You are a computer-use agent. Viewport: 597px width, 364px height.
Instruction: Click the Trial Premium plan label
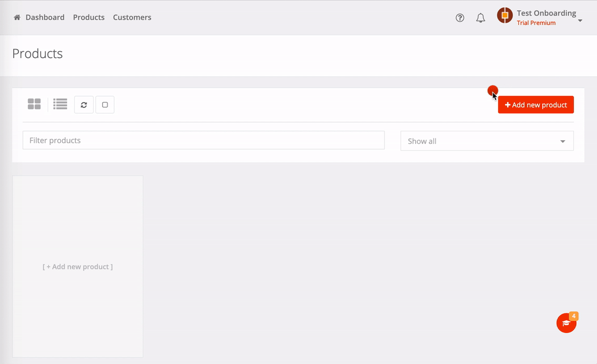(x=536, y=23)
